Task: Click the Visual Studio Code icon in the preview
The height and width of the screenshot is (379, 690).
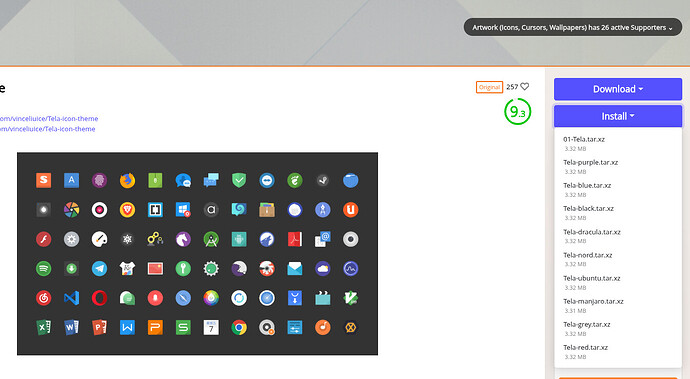Action: [71, 298]
